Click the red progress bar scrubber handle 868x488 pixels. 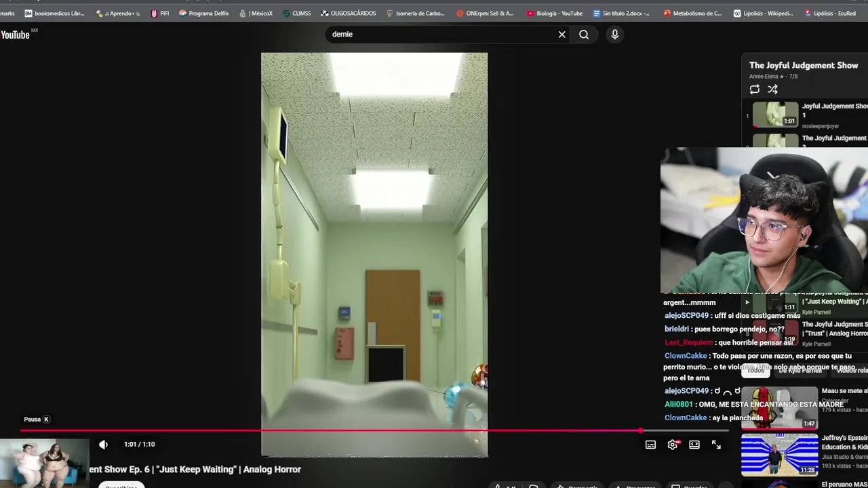point(640,430)
